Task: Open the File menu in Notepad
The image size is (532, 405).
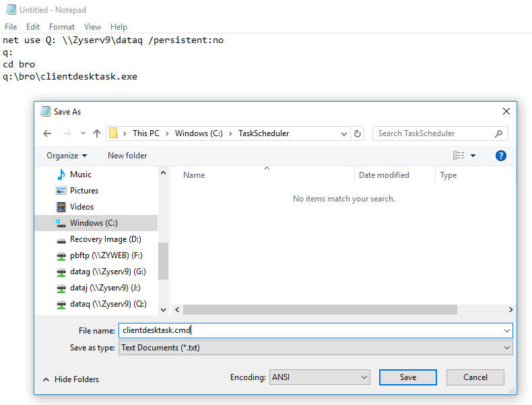Action: (x=11, y=27)
